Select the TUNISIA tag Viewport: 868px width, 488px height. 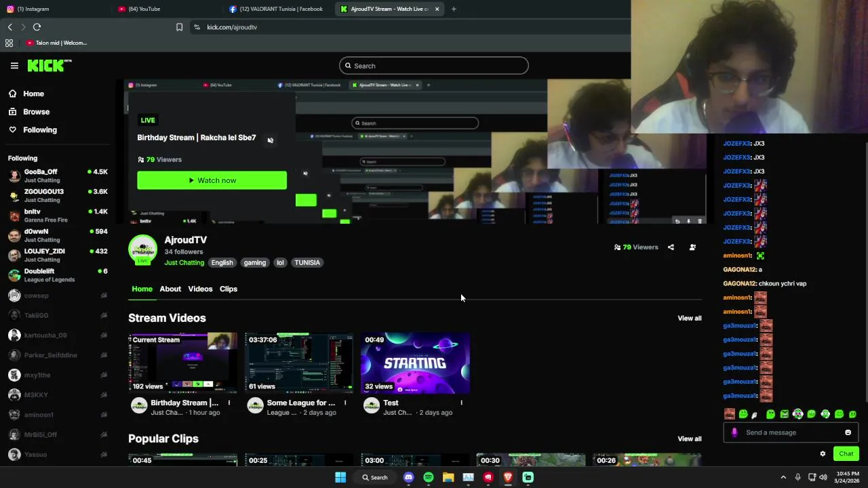point(307,262)
